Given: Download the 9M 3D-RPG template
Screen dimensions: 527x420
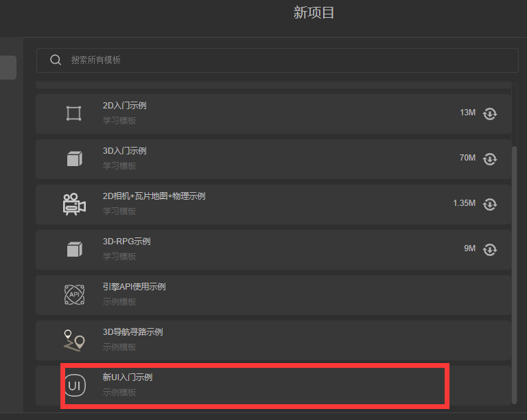Looking at the screenshot, I should coord(490,250).
